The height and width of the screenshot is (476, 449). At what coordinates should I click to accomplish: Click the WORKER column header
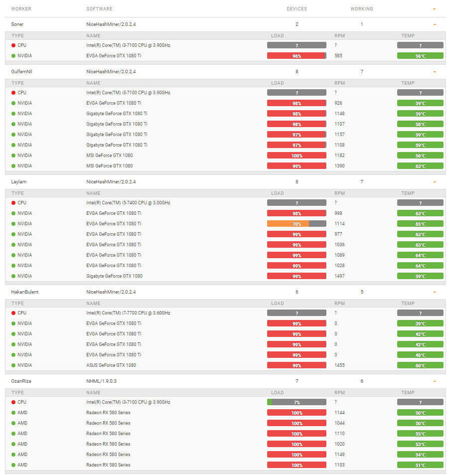point(21,9)
